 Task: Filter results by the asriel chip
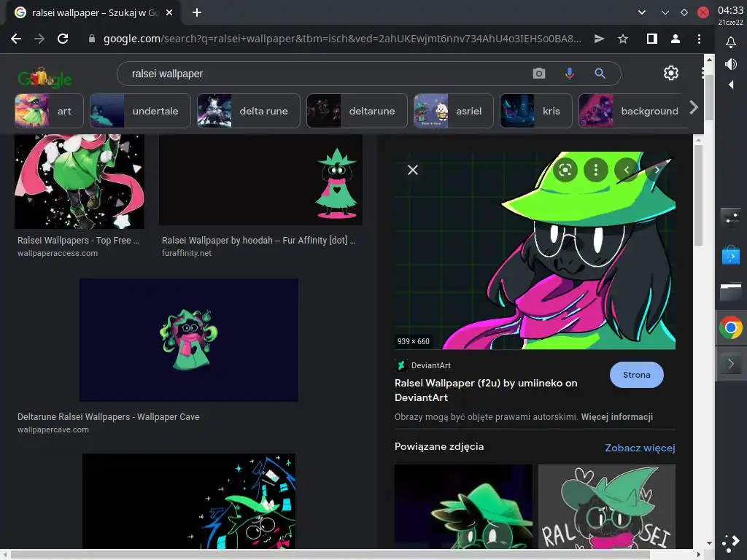[x=454, y=111]
